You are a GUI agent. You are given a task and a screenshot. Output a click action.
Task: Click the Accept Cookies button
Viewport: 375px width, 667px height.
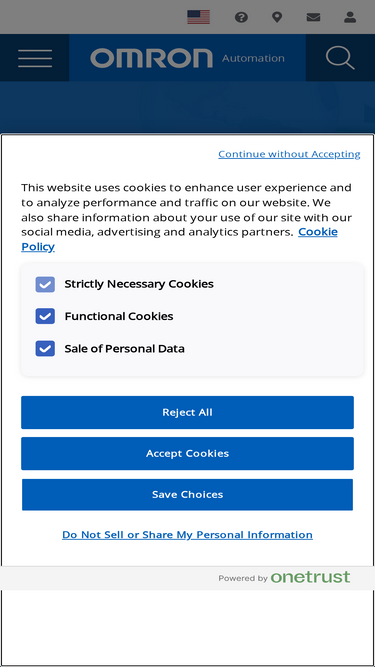click(x=188, y=453)
